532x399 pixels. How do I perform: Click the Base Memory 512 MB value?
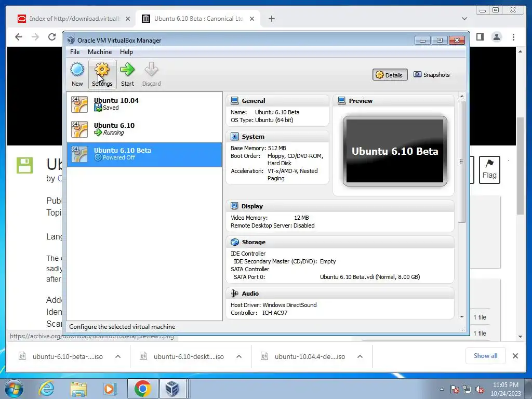coord(277,148)
